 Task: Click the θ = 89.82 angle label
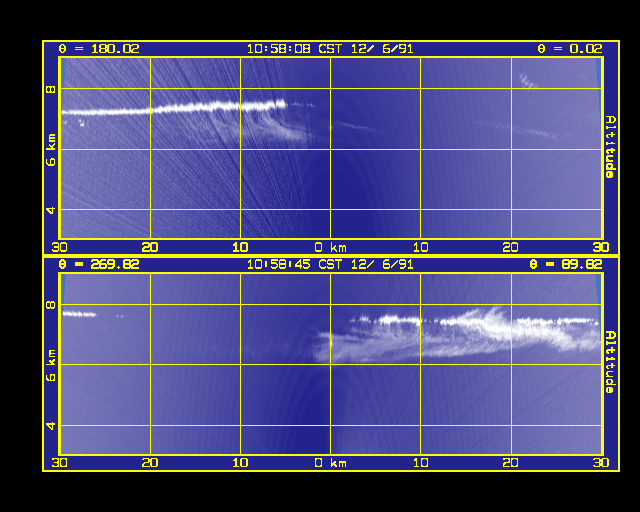pos(566,265)
